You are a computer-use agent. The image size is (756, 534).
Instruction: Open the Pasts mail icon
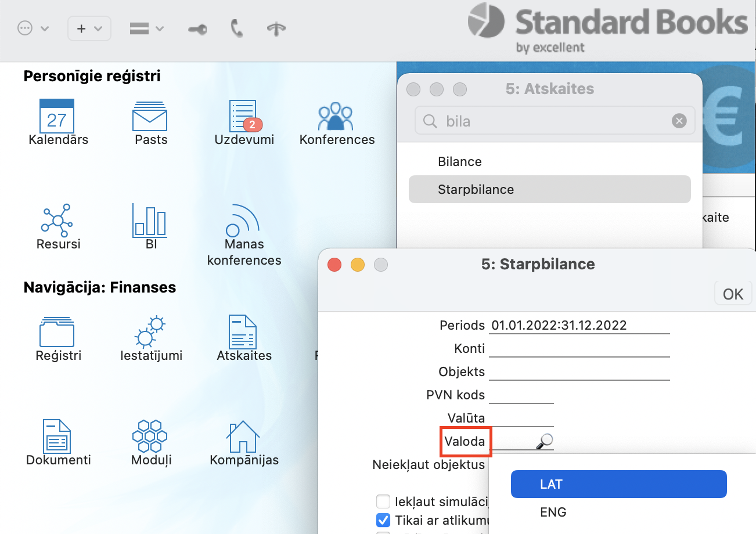tap(150, 116)
